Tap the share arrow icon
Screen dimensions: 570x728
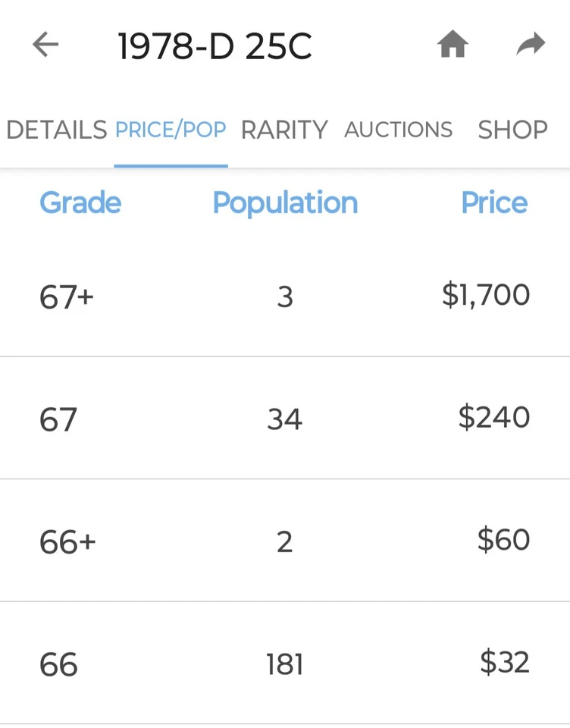[x=531, y=45]
